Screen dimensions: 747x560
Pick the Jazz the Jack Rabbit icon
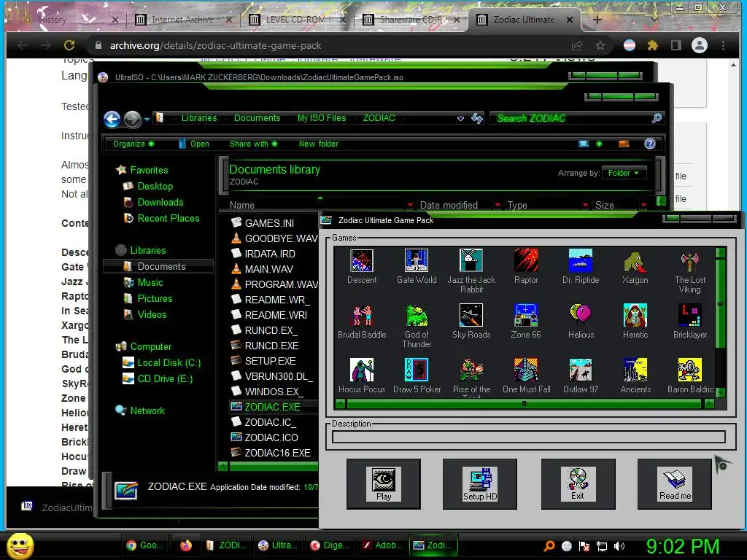point(471,260)
